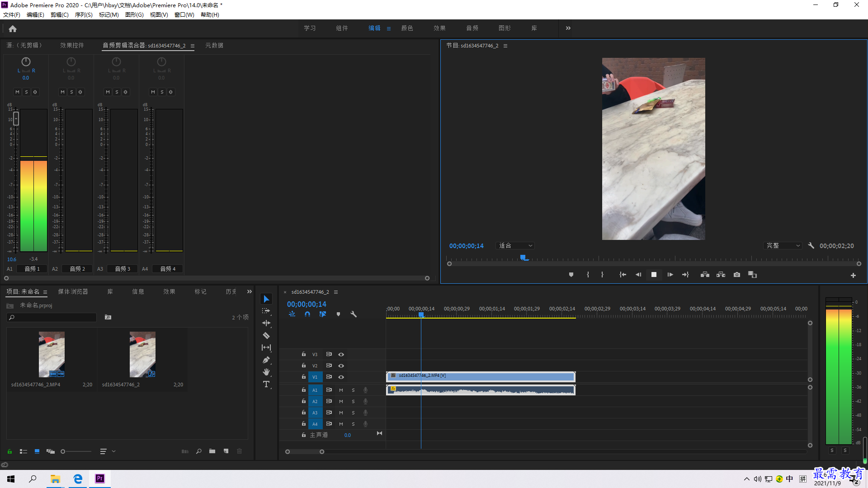Select the Pen tool

tap(266, 360)
